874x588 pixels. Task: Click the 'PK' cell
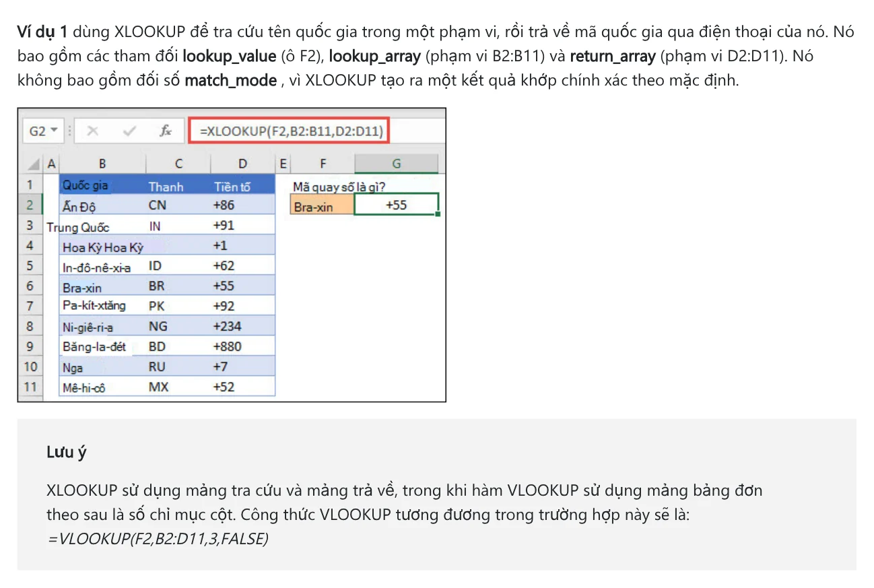click(178, 306)
